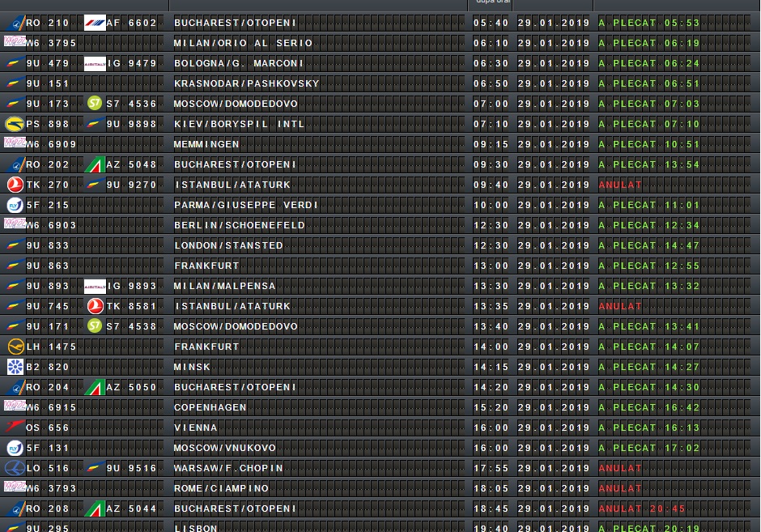Select the VIENNA destination text
This screenshot has height=532, width=761.
pos(196,428)
